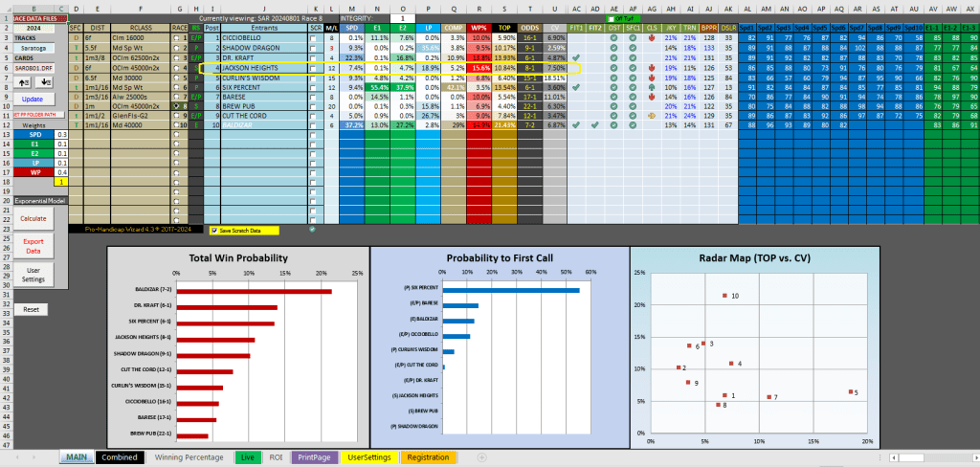Click the red Baldizar bar in Total Win Probability

pos(260,292)
